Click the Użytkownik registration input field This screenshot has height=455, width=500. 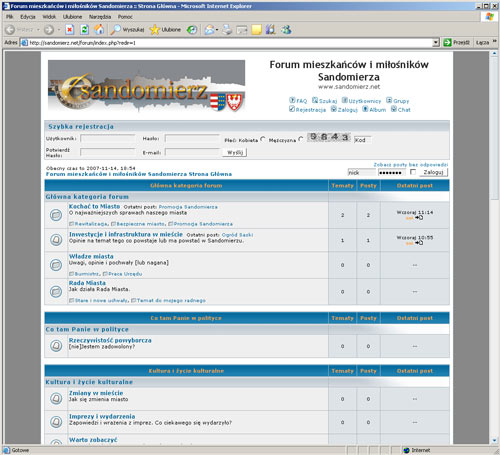click(108, 138)
